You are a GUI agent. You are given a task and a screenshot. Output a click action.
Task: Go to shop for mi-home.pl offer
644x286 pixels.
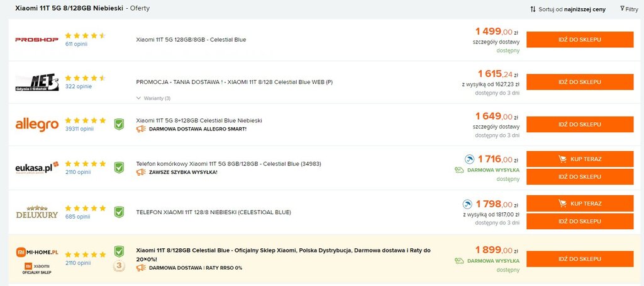click(580, 260)
